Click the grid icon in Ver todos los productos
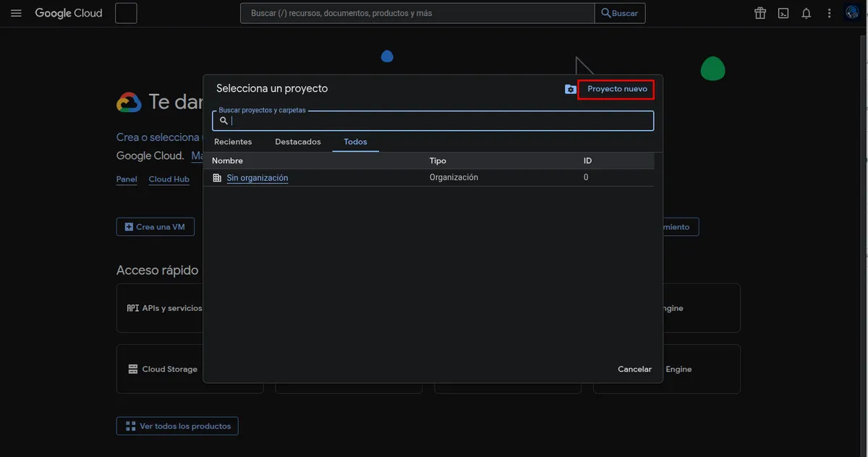 (x=130, y=426)
